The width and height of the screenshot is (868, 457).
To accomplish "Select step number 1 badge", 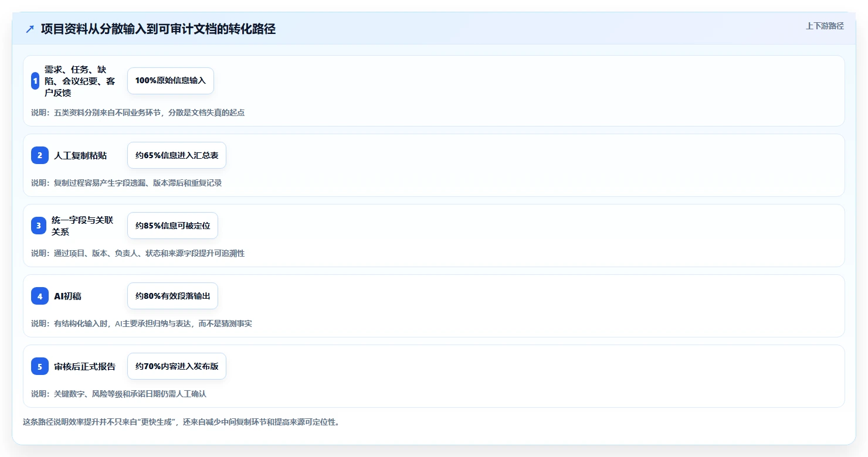I will [x=35, y=81].
